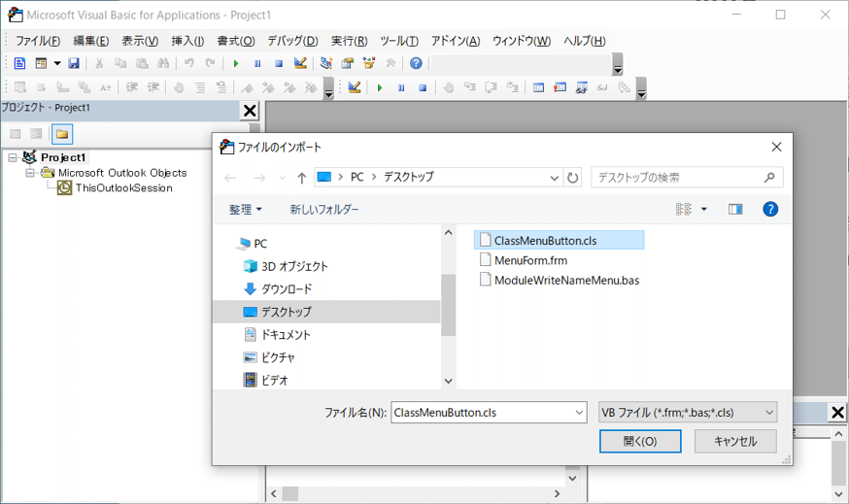Toggle Bookmark from the Edit toolbar
The image size is (849, 504).
click(247, 87)
